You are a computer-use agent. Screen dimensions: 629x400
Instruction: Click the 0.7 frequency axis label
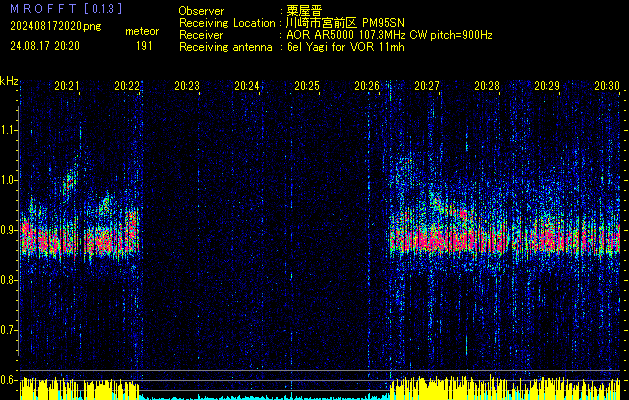pyautogui.click(x=9, y=329)
